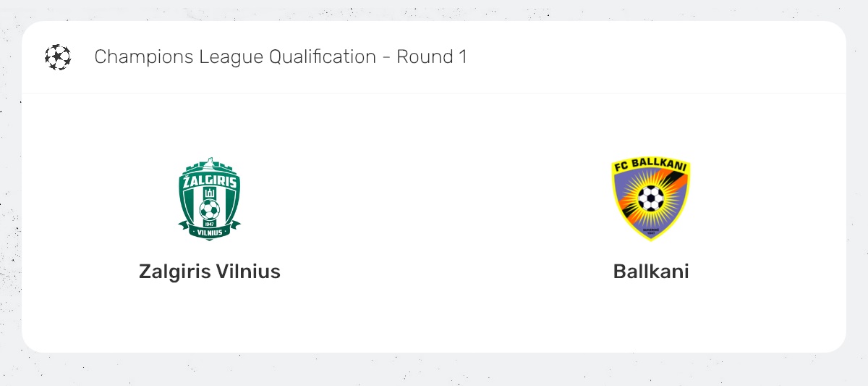Screen dimensions: 868x386
Task: Click the Round 1 label in header
Action: coord(432,57)
